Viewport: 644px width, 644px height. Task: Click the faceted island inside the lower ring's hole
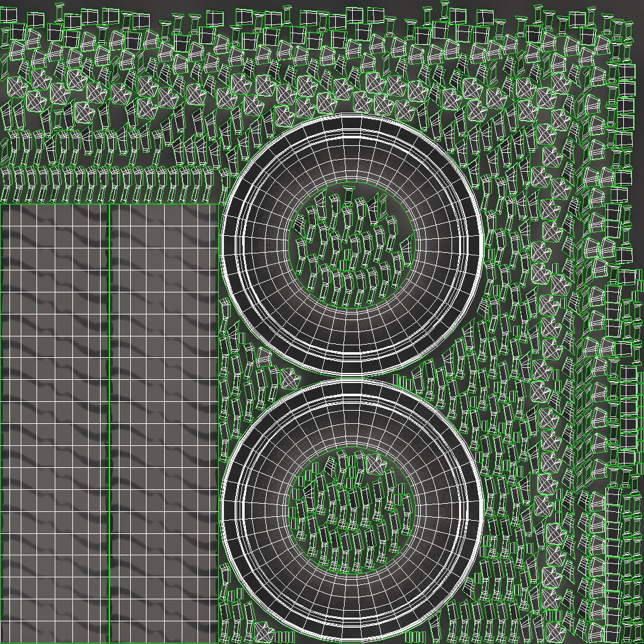pyautogui.click(x=376, y=464)
